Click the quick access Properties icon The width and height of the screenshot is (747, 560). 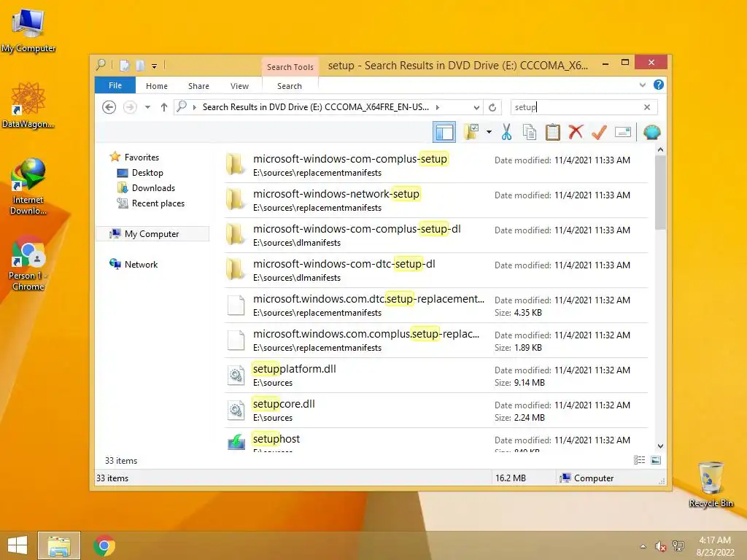click(124, 65)
